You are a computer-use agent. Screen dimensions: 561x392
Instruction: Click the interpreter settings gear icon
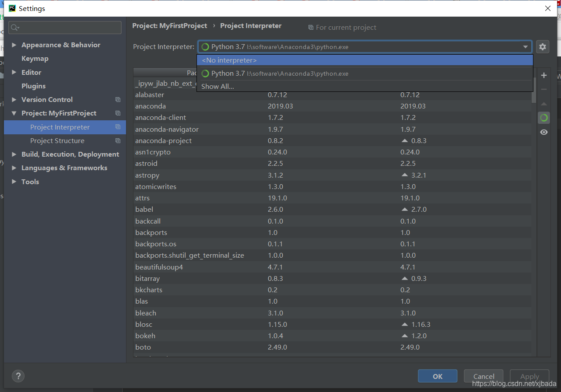tap(543, 47)
